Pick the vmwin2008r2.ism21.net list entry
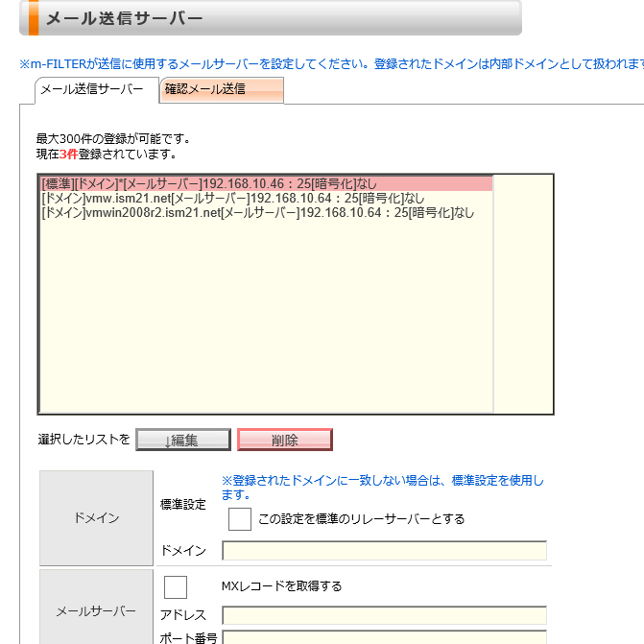The height and width of the screenshot is (644, 644). click(257, 213)
